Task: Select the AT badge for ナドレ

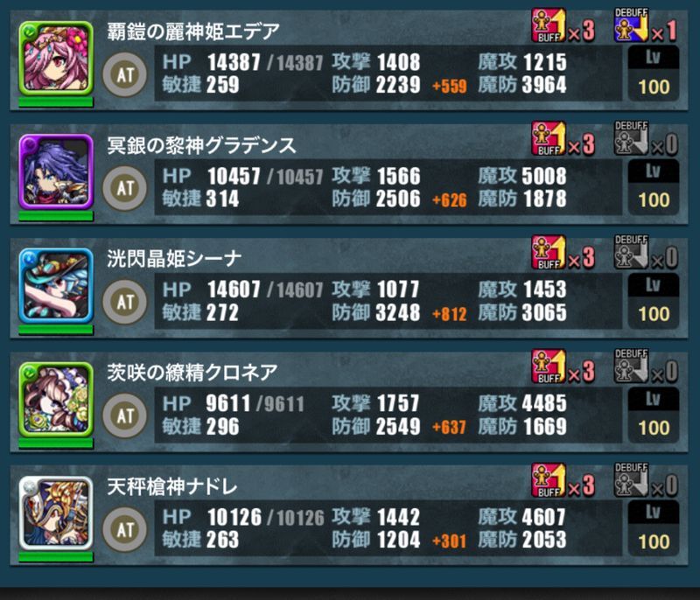Action: pos(125,529)
